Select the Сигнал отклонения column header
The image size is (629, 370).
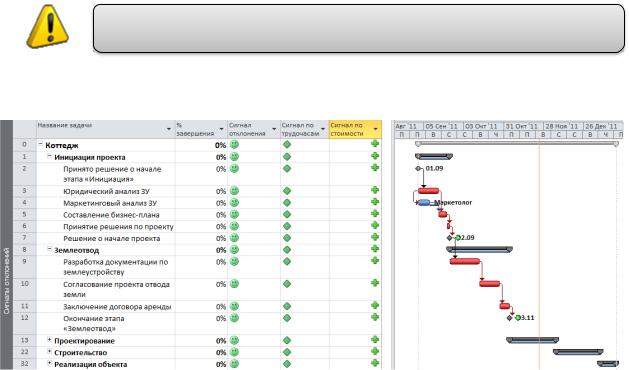pos(254,129)
